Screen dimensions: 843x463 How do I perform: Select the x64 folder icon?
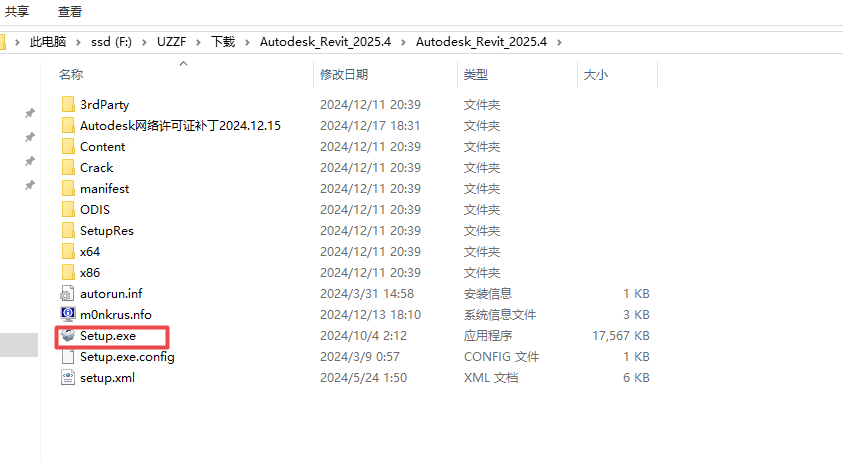(68, 252)
